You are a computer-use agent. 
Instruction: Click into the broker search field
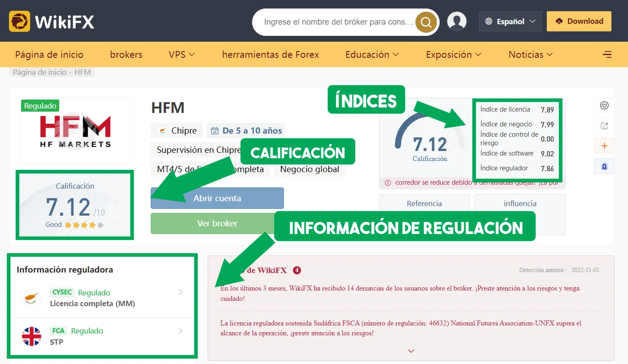click(x=338, y=22)
